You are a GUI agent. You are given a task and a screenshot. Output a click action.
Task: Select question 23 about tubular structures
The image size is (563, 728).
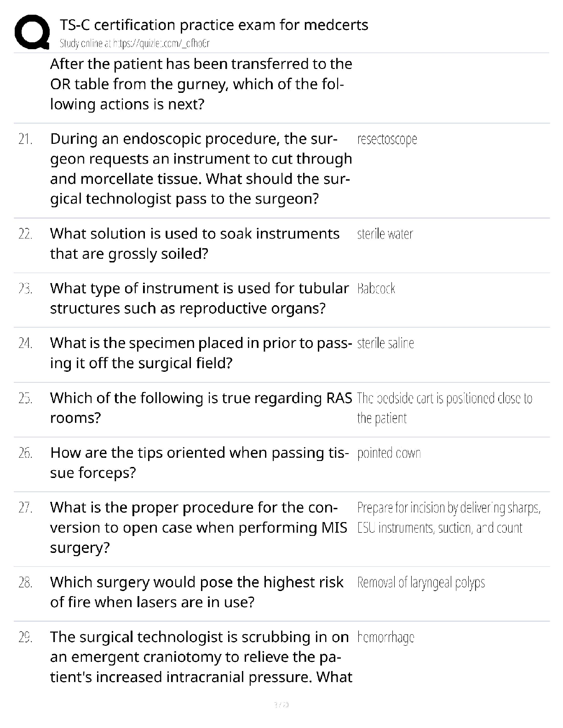pyautogui.click(x=200, y=298)
